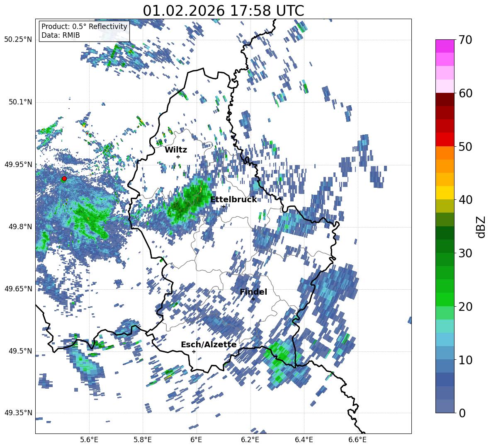Click the red 50 dBZ colorbar band
The width and height of the screenshot is (491, 448).
coord(445,140)
